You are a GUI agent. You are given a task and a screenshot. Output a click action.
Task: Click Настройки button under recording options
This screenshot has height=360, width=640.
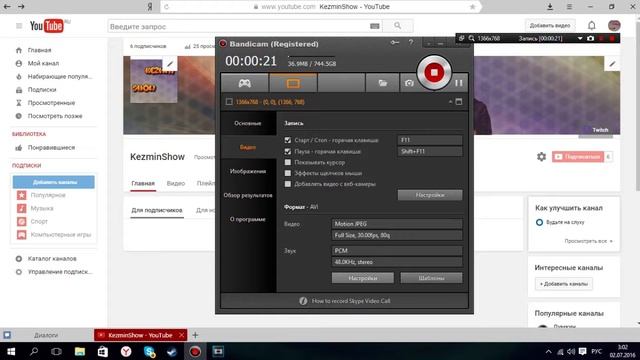click(x=430, y=195)
